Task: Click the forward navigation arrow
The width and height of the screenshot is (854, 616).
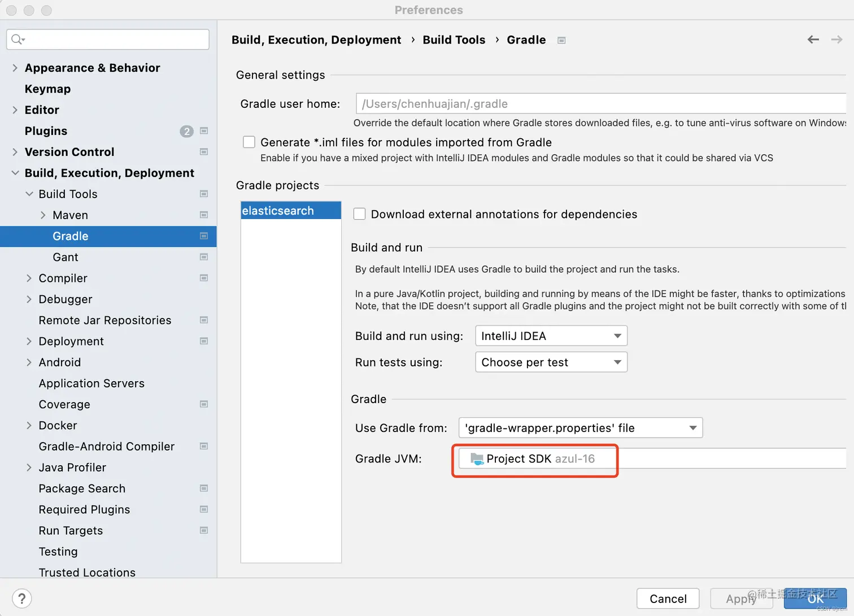Action: 836,40
